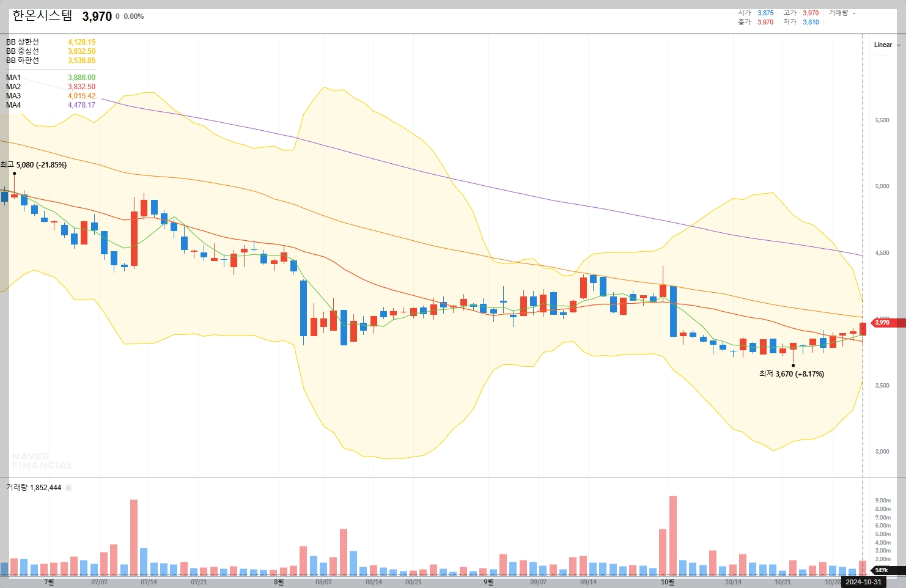Click the 고가 3,970 high price value
Viewport: 906px width, 588px height.
point(811,13)
